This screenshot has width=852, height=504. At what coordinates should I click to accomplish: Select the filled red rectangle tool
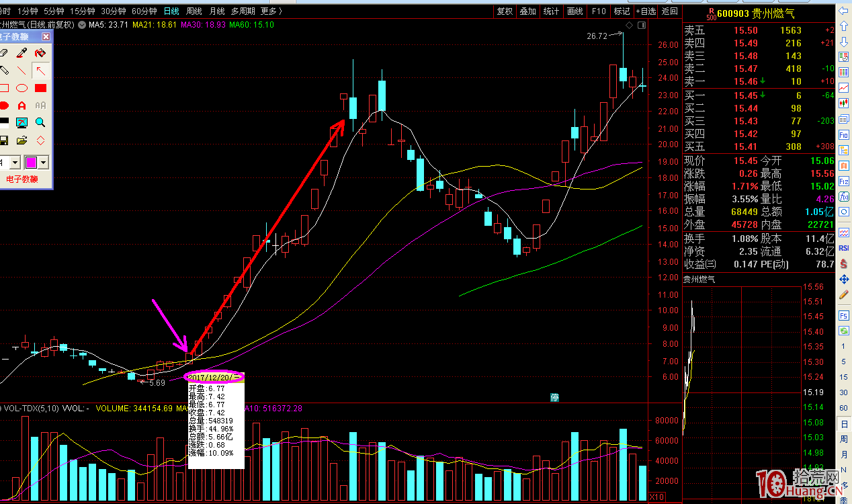[40, 88]
